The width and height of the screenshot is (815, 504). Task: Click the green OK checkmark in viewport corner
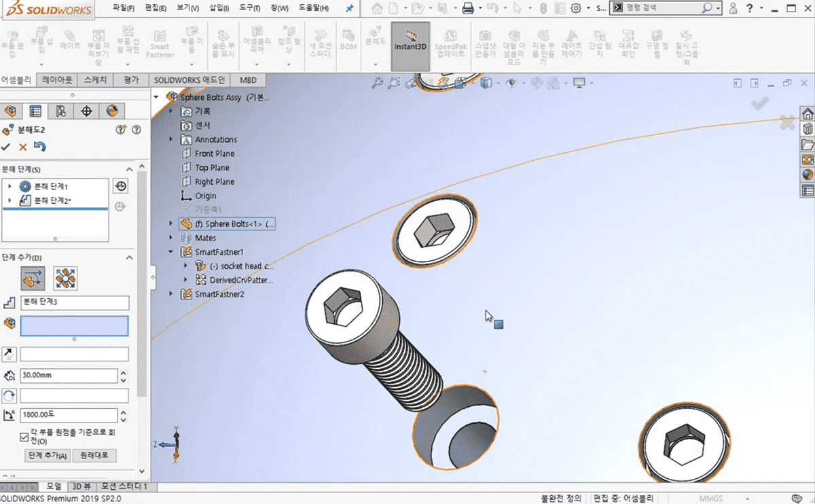pos(759,103)
